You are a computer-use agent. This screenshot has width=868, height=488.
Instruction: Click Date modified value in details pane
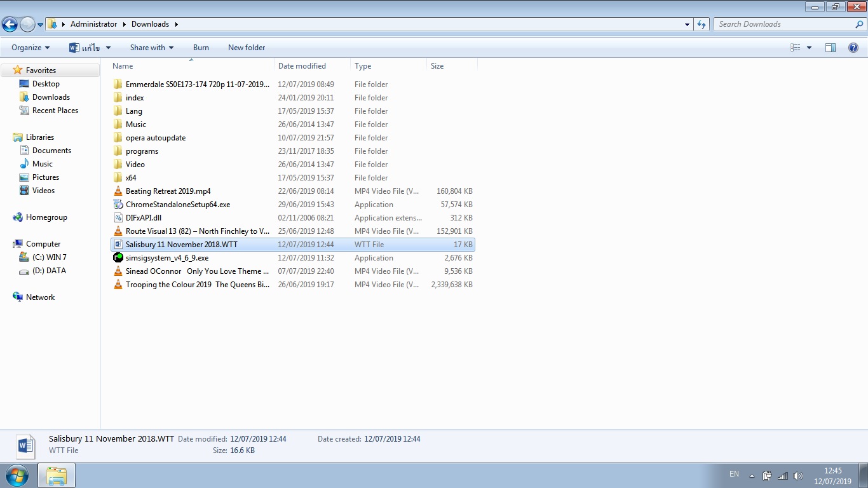258,439
